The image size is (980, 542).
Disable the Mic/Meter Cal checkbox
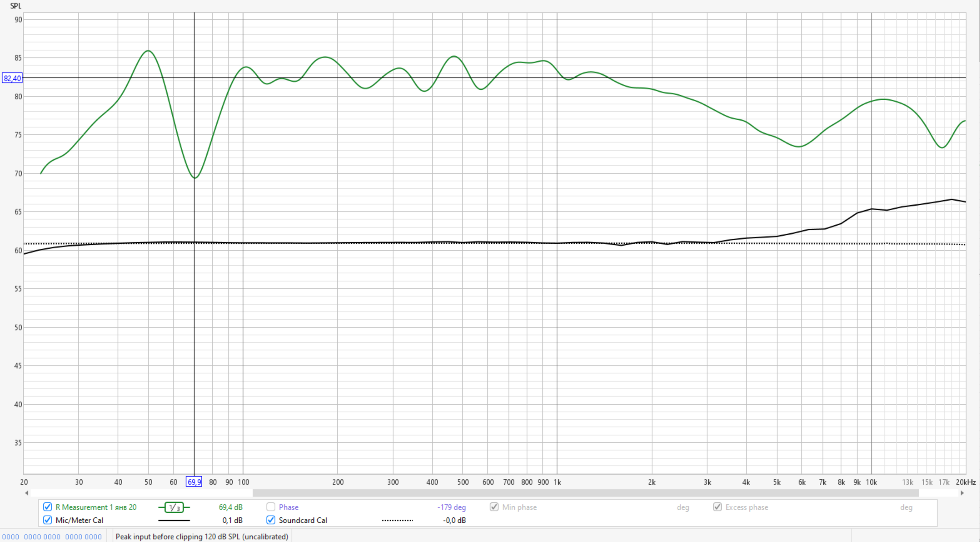click(48, 520)
